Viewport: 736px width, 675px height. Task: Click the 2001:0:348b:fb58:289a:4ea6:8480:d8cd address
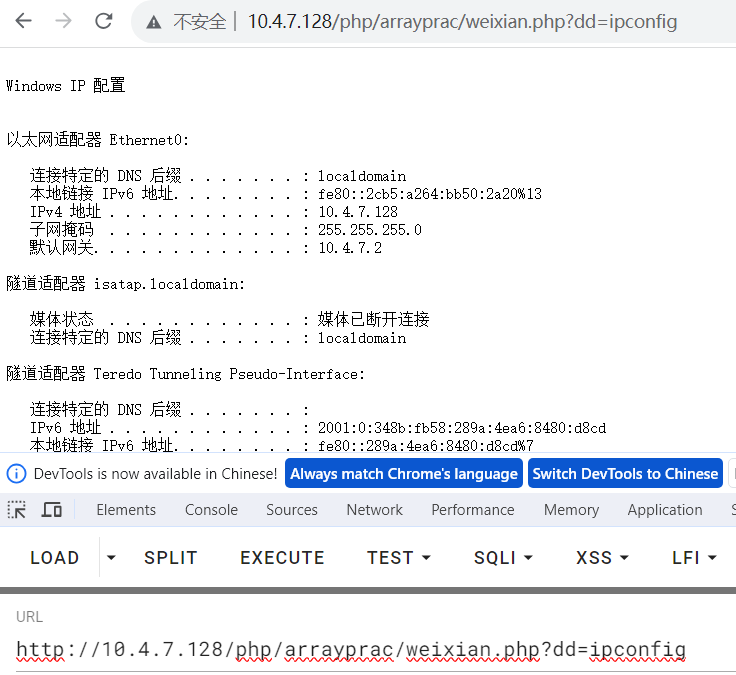tap(462, 428)
